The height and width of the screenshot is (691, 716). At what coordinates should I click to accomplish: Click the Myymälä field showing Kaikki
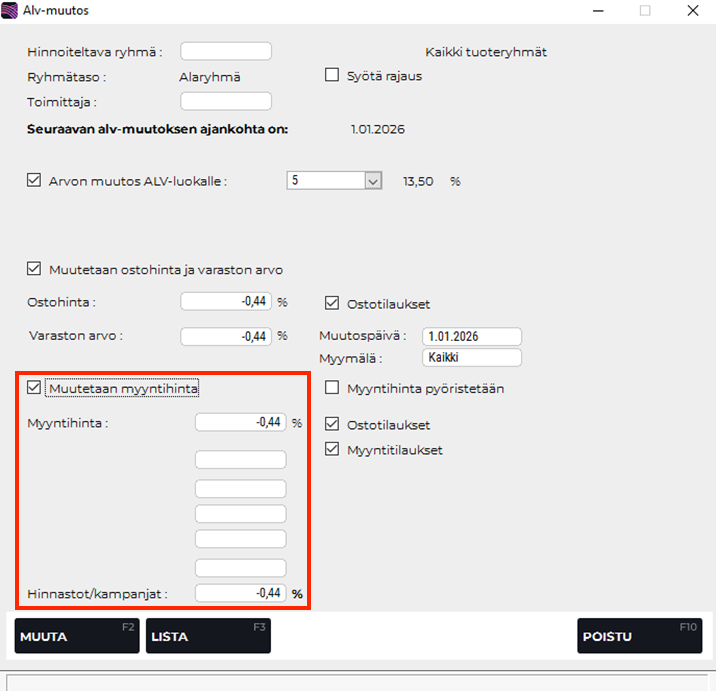[472, 357]
